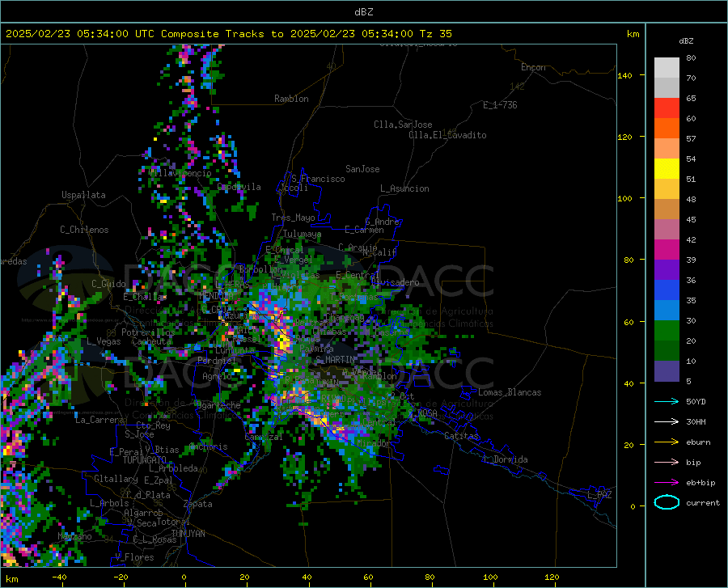The height and width of the screenshot is (588, 728).
Task: Click the 'Clla.El_Cavadito' map label
Action: point(447,135)
